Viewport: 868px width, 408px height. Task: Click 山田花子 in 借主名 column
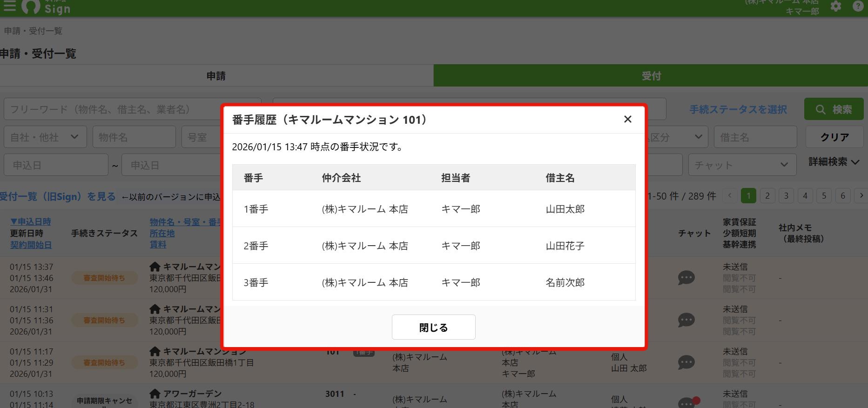pos(565,246)
